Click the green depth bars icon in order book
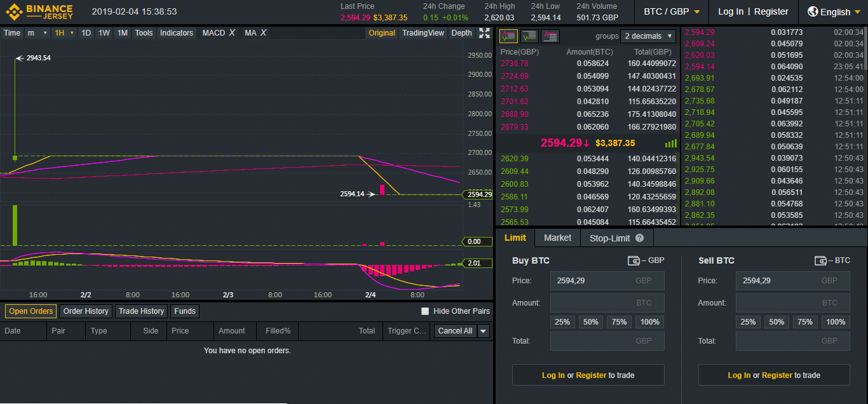This screenshot has height=404, width=868. pos(671,144)
